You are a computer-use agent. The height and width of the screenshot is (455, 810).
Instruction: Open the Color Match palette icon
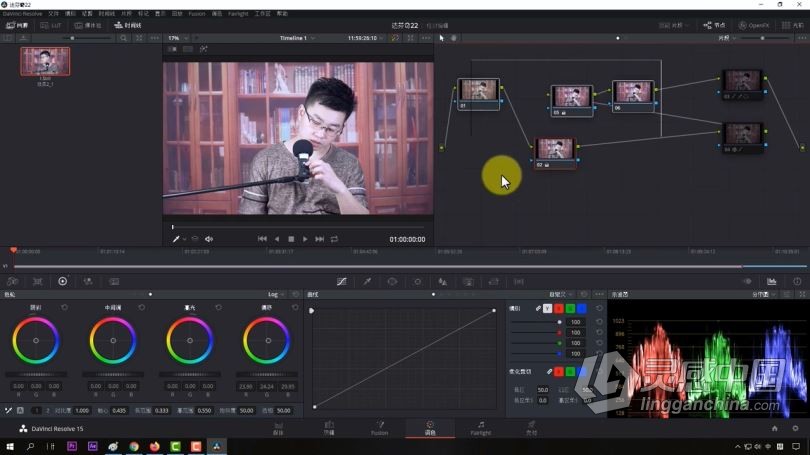point(38,281)
